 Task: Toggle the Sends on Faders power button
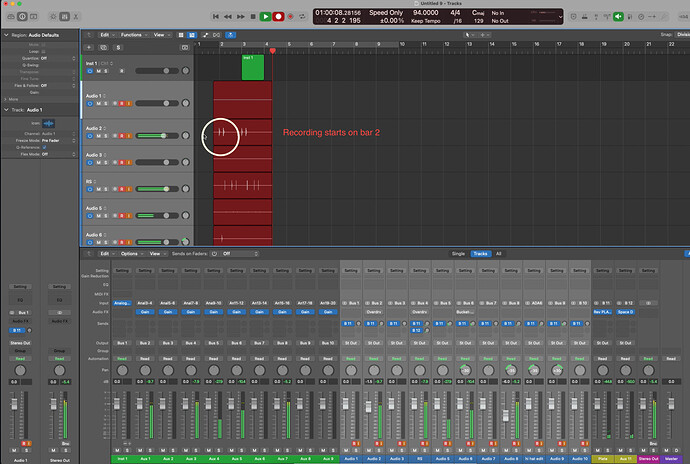click(214, 254)
